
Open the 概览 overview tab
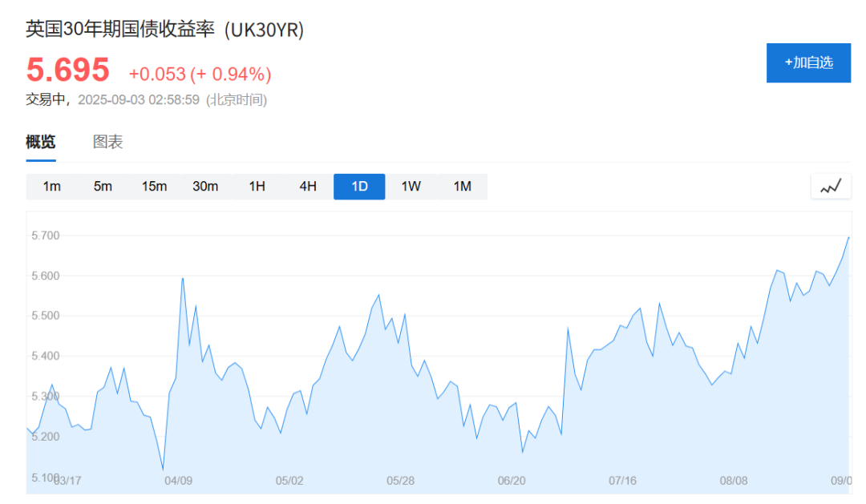(x=41, y=143)
